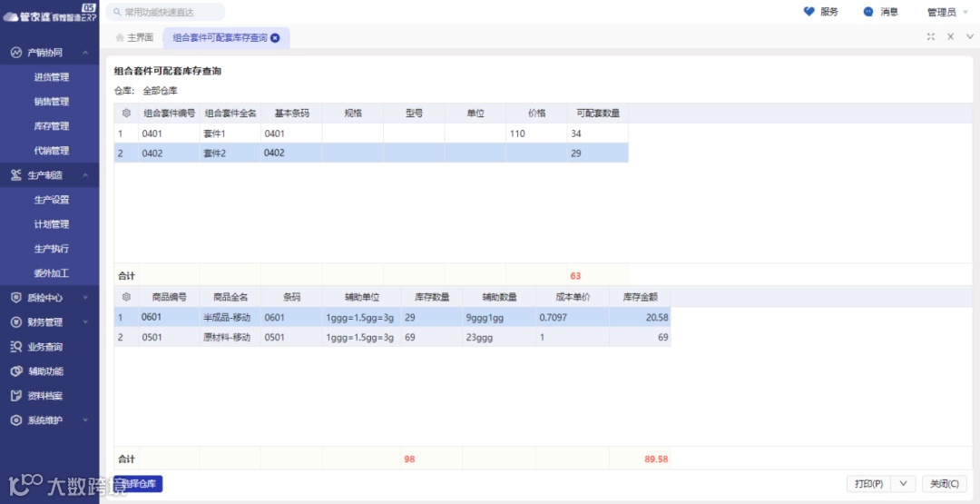Focus the 常用功能快速直达 search field

(x=166, y=12)
